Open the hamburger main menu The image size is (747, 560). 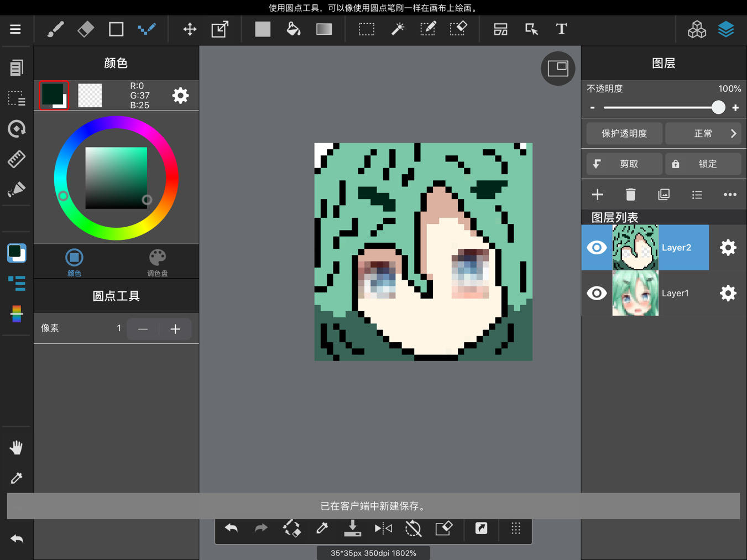tap(15, 29)
